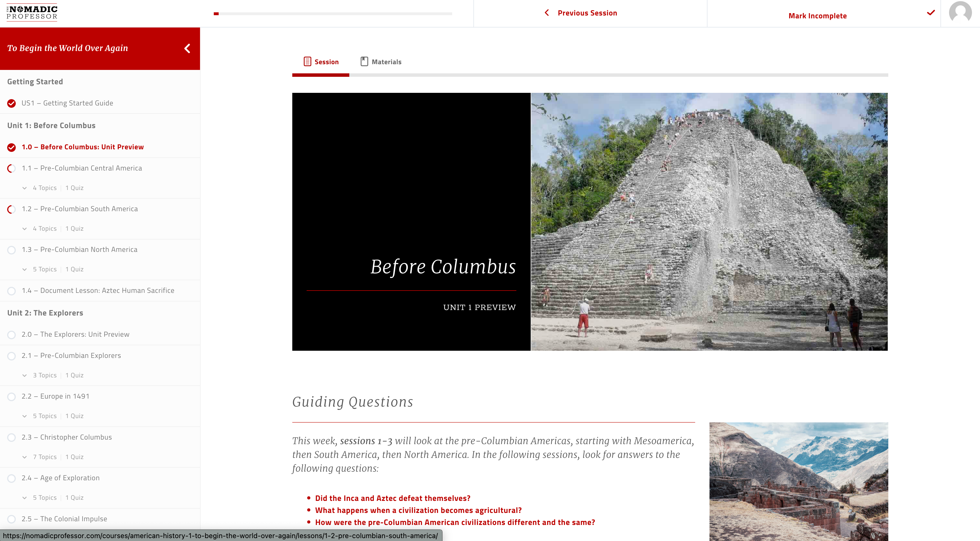This screenshot has width=980, height=541.
Task: Click the Session tab document icon
Action: point(307,62)
